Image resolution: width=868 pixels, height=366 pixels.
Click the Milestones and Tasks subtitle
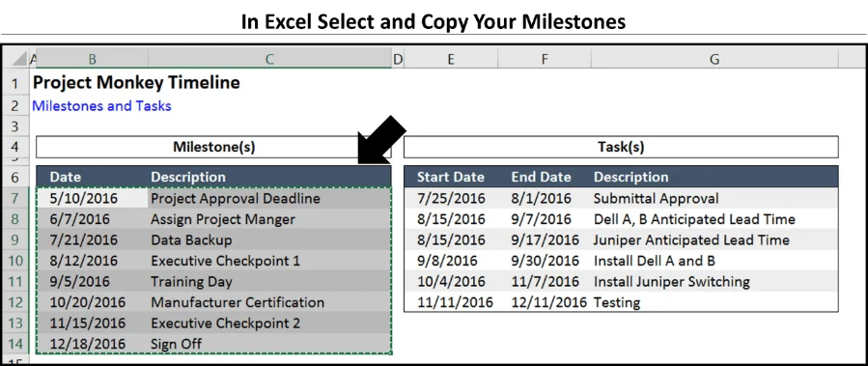pyautogui.click(x=101, y=106)
